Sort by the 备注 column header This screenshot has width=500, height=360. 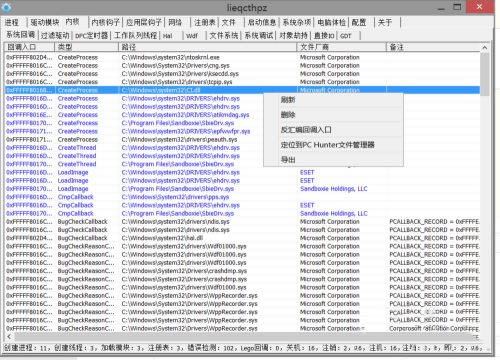(x=433, y=47)
